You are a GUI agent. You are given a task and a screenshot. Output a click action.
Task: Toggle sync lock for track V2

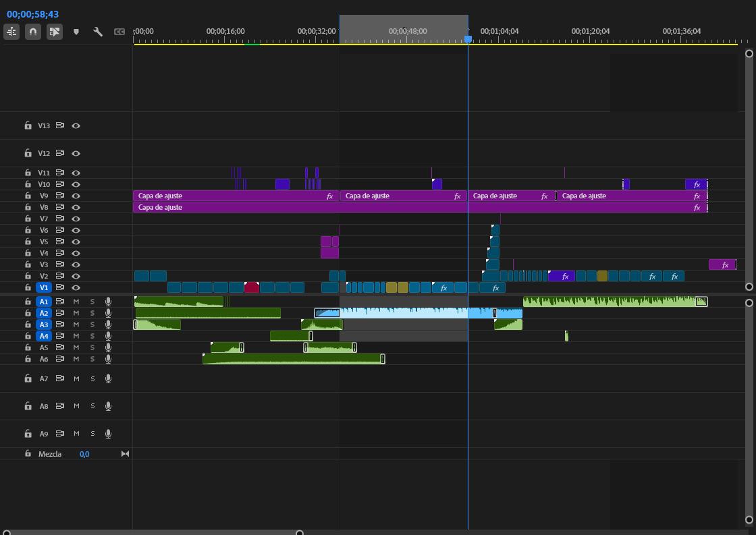click(60, 276)
